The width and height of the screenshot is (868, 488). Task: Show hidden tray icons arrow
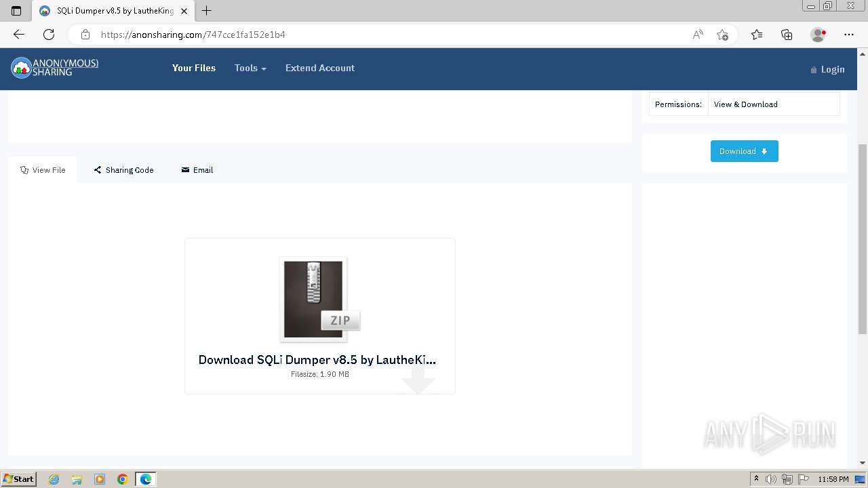[x=756, y=479]
